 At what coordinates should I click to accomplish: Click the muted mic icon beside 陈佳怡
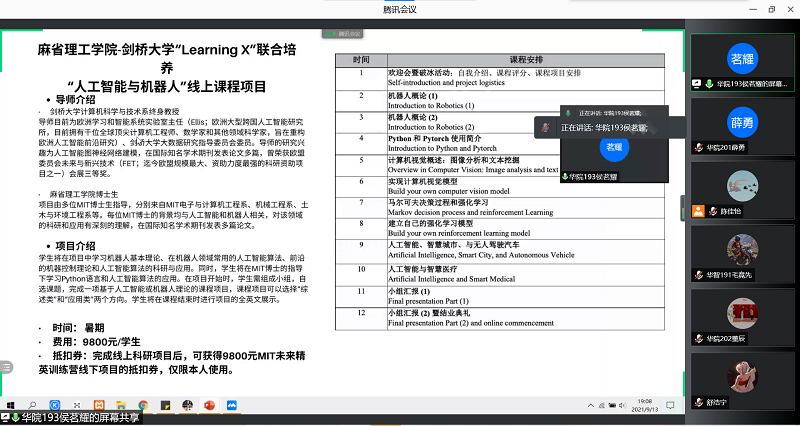click(712, 211)
